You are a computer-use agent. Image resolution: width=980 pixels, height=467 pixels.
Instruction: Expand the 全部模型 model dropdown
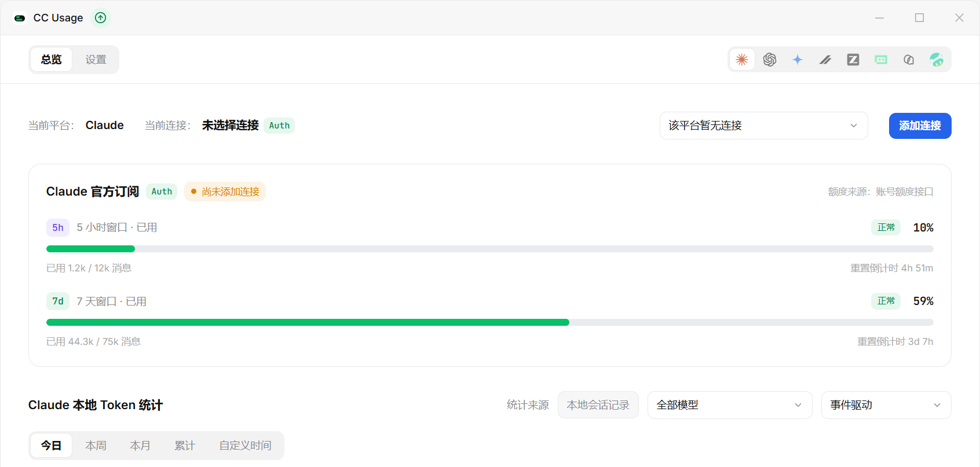730,405
